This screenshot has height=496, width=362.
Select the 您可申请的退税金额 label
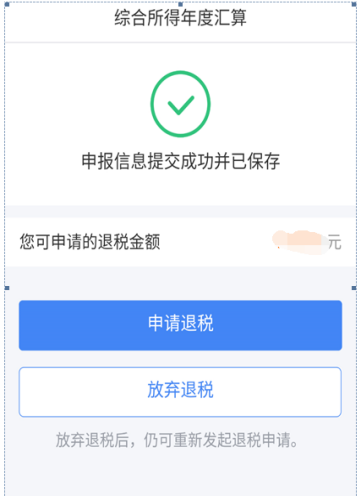90,242
